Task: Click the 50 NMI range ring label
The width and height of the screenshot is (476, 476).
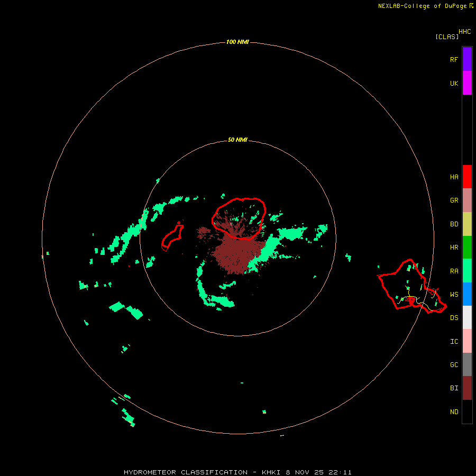Action: pos(237,140)
